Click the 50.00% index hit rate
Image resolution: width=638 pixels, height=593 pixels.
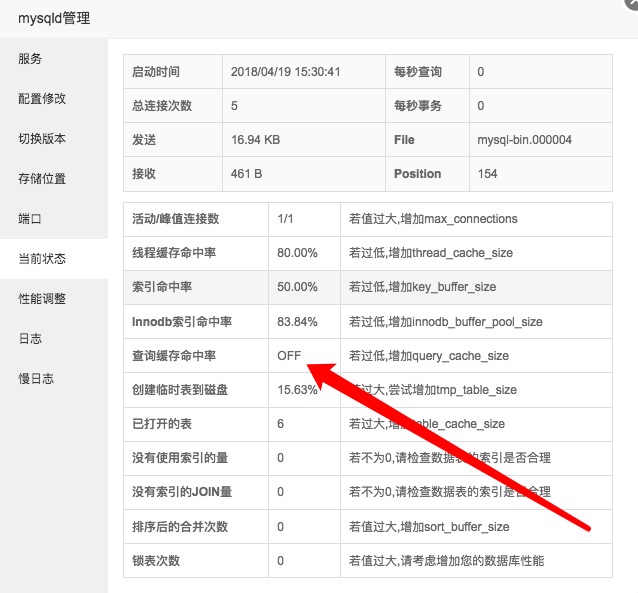[297, 287]
